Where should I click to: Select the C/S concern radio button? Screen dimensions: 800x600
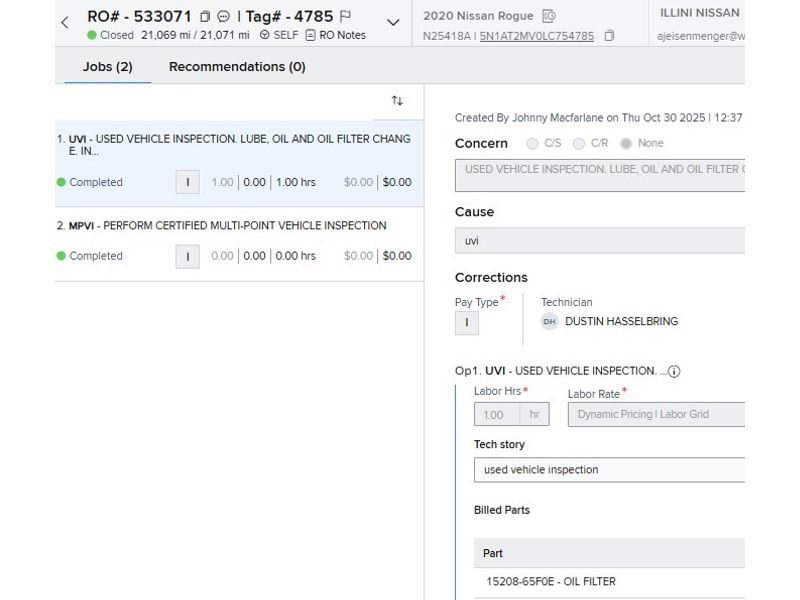532,144
